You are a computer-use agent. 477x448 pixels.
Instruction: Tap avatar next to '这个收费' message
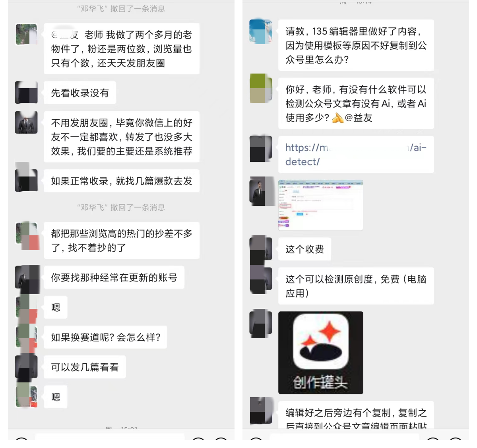[x=261, y=249]
